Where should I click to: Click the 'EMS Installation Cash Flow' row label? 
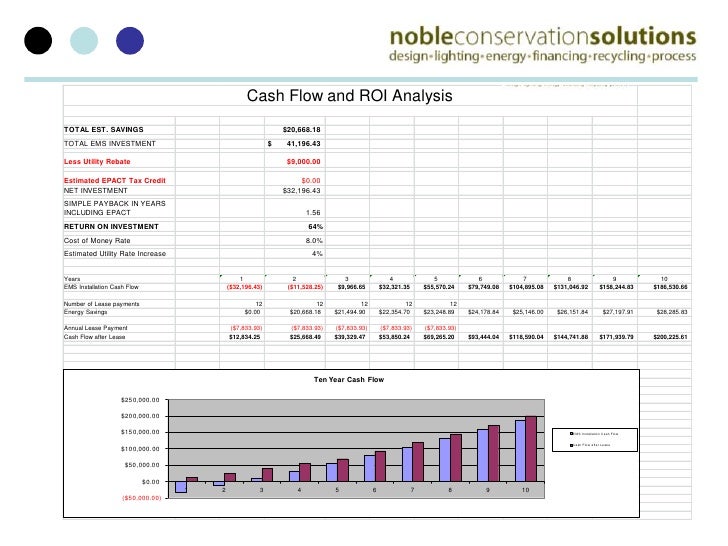click(x=101, y=287)
